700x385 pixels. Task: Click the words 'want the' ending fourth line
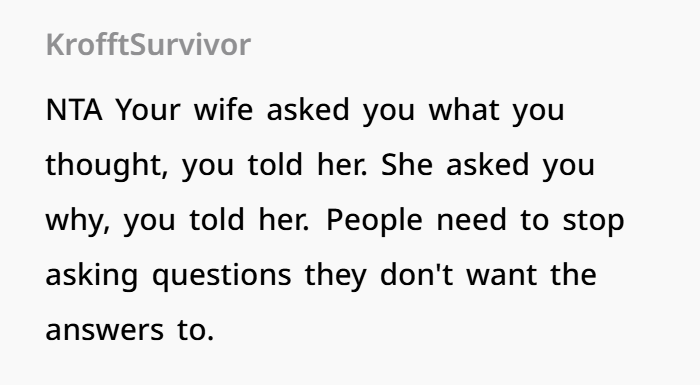point(531,274)
